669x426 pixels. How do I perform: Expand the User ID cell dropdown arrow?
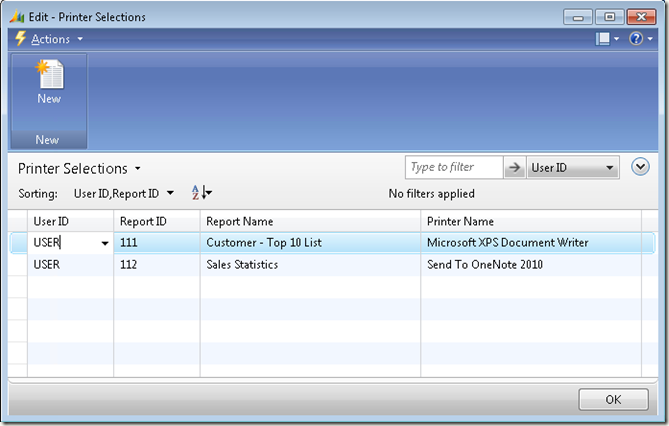[x=105, y=243]
